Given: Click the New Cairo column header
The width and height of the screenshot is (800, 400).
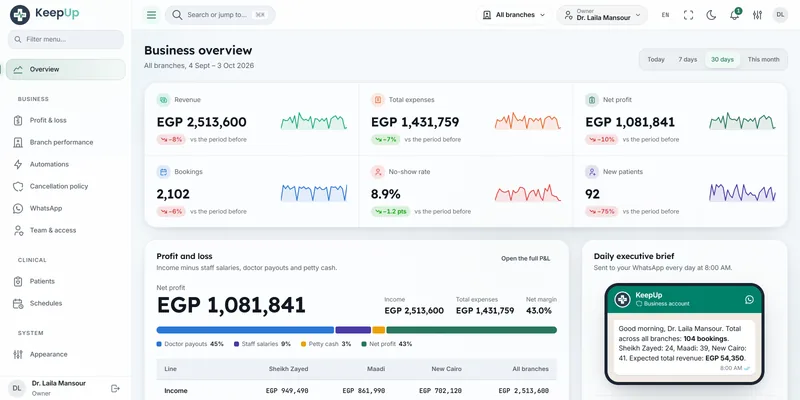Looking at the screenshot, I should (446, 369).
